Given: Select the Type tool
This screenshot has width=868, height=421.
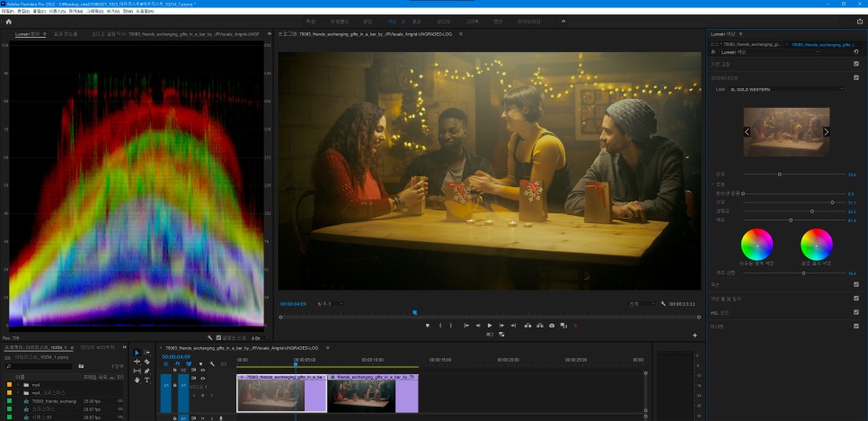Looking at the screenshot, I should (x=147, y=380).
